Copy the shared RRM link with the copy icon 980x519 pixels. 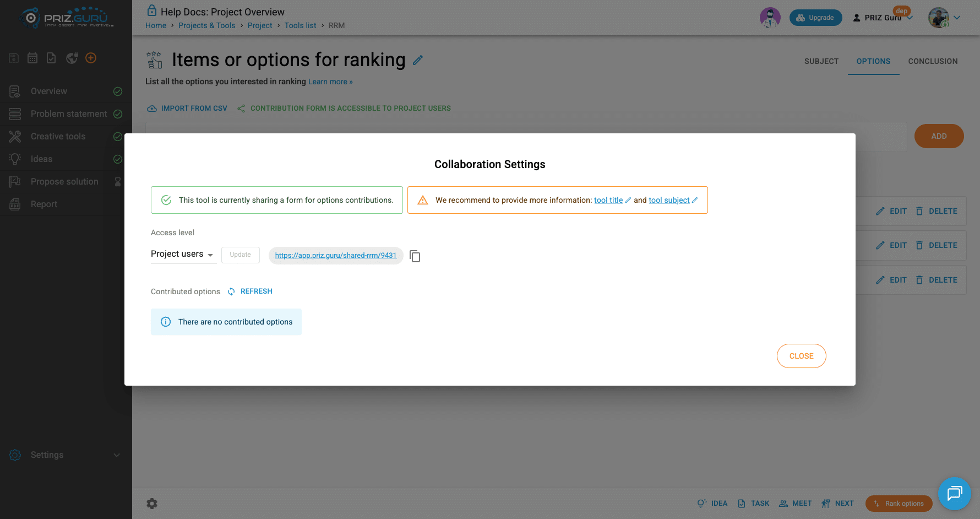[415, 256]
